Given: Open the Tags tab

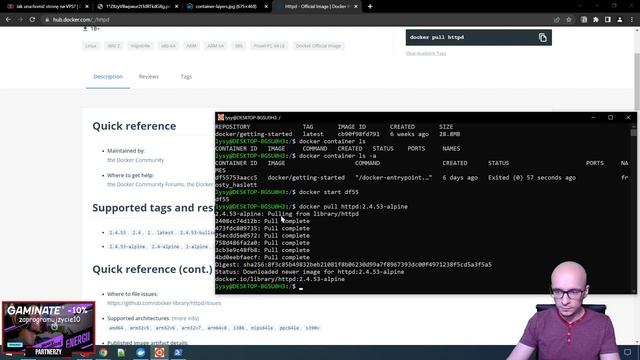Looking at the screenshot, I should pos(186,77).
